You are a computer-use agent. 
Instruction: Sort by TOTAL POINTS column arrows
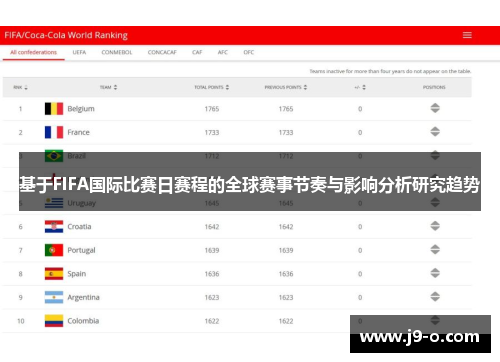[x=227, y=87]
